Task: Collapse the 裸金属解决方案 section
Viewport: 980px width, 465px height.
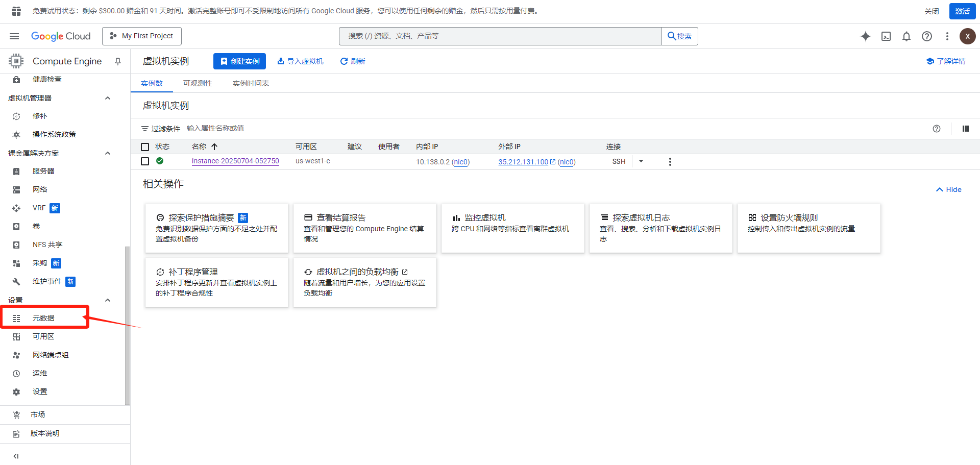Action: [x=108, y=153]
